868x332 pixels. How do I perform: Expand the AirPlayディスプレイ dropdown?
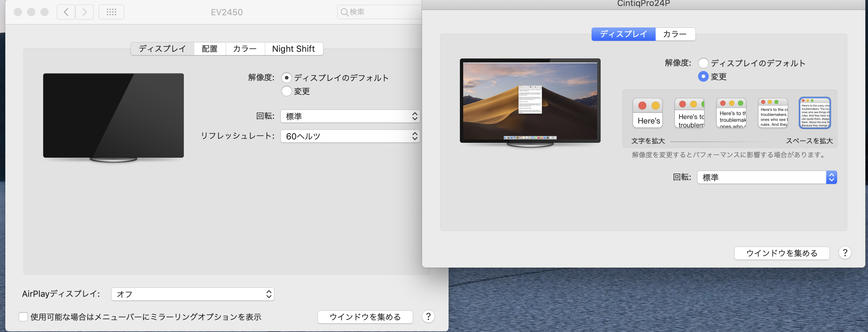click(x=192, y=294)
